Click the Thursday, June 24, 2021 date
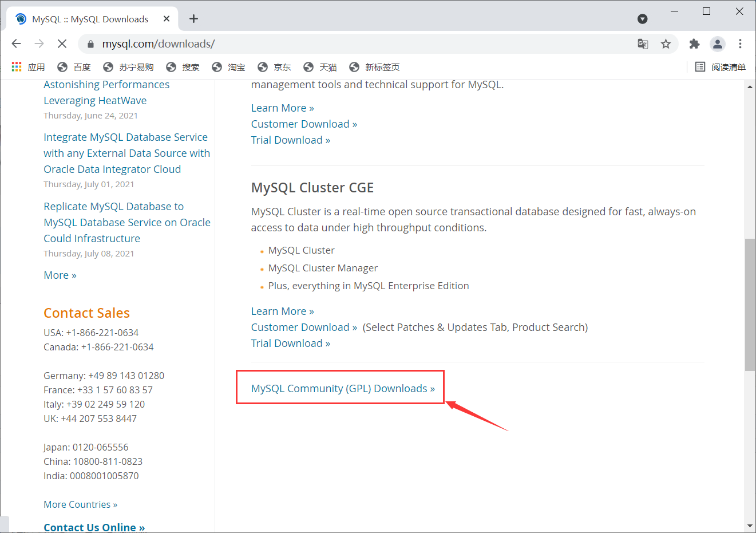 click(90, 116)
